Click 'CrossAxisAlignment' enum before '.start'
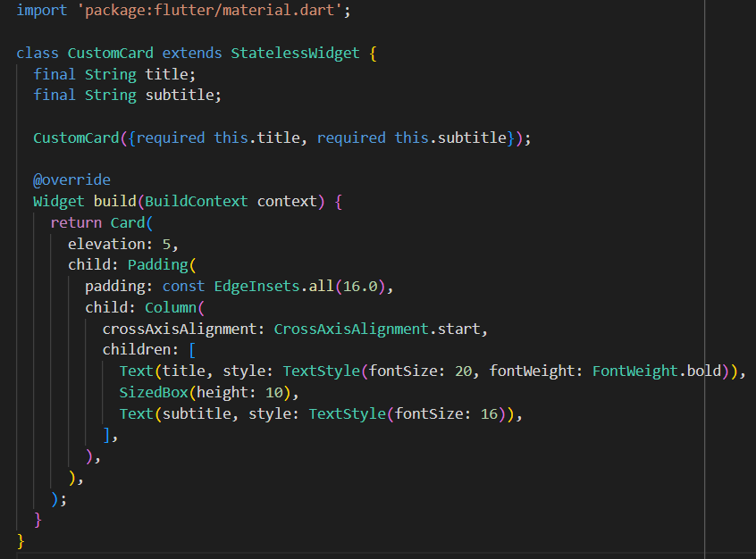This screenshot has height=559, width=756. pyautogui.click(x=351, y=329)
